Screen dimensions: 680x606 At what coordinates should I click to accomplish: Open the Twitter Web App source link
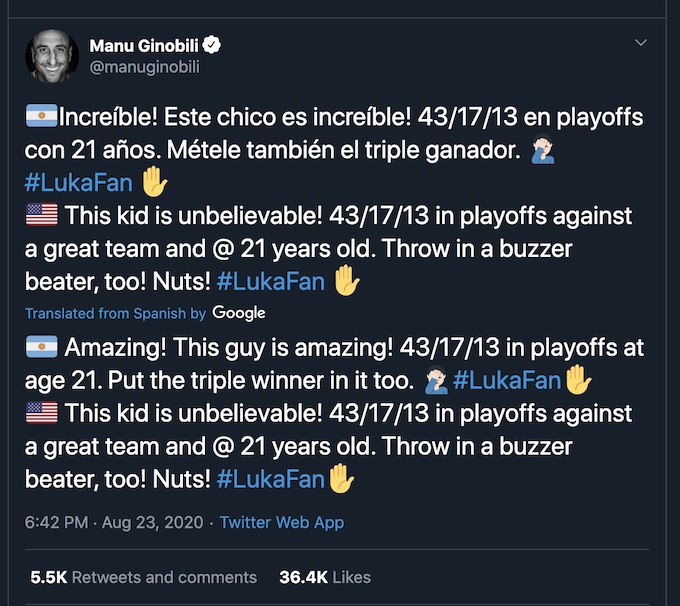pyautogui.click(x=282, y=522)
